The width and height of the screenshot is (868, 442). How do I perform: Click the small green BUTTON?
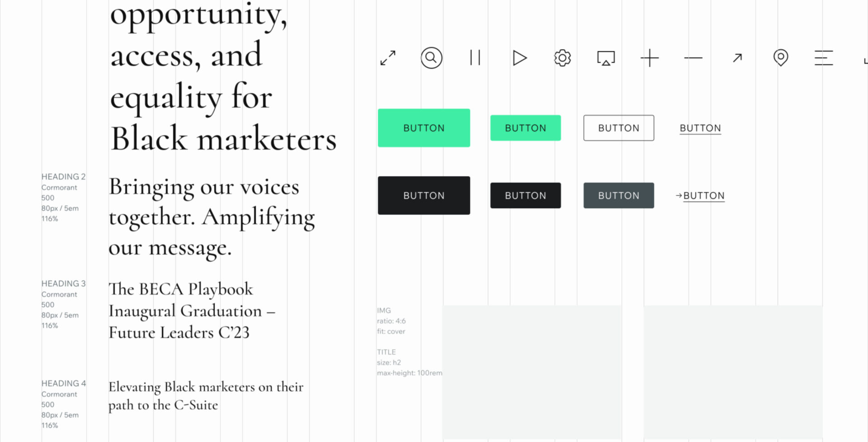pyautogui.click(x=526, y=128)
